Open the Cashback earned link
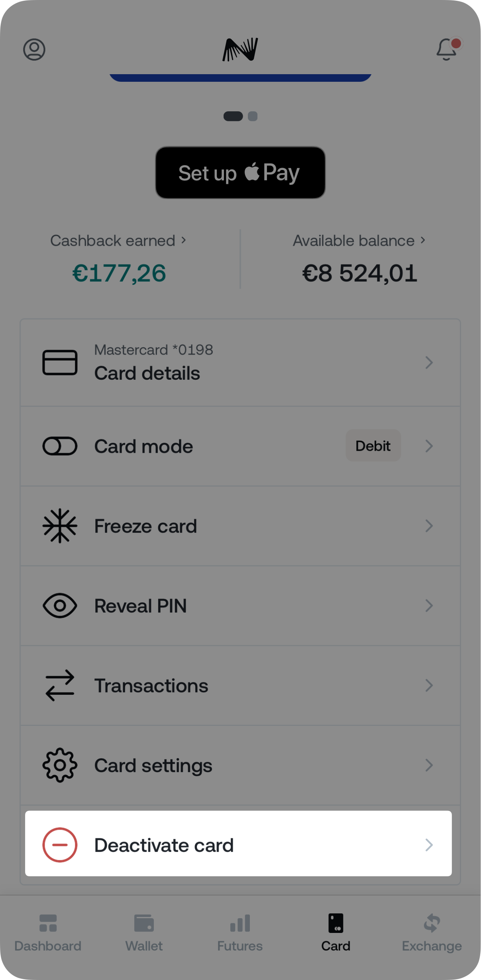The image size is (481, 980). [118, 241]
